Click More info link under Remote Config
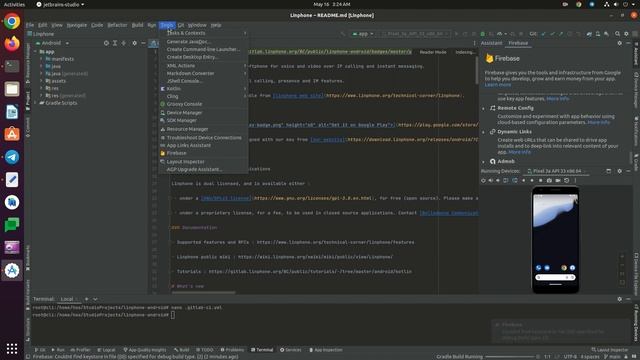Viewport: 640px width, 360px height. coord(598,122)
